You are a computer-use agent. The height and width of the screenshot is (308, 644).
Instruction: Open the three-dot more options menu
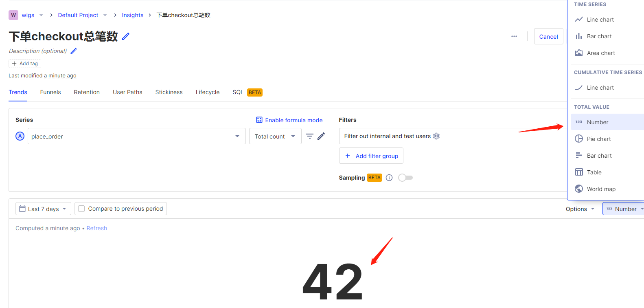pyautogui.click(x=514, y=36)
